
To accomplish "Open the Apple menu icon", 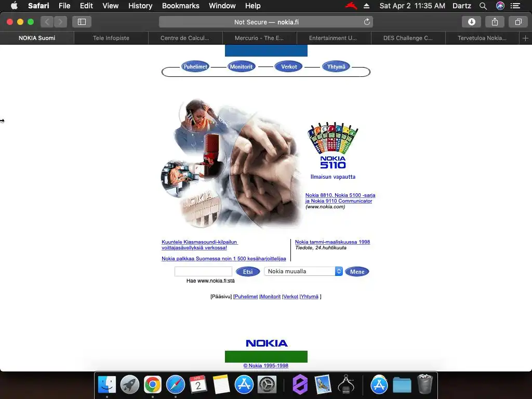I will click(14, 6).
